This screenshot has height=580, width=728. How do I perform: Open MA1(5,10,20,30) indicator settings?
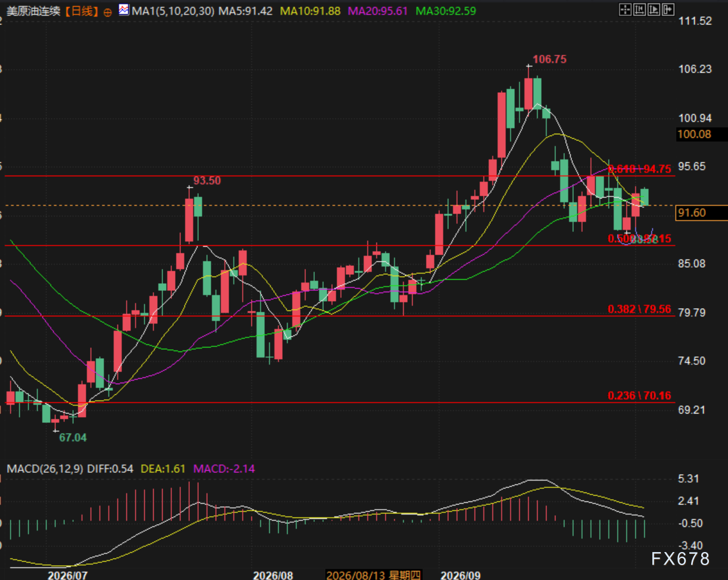coord(173,11)
